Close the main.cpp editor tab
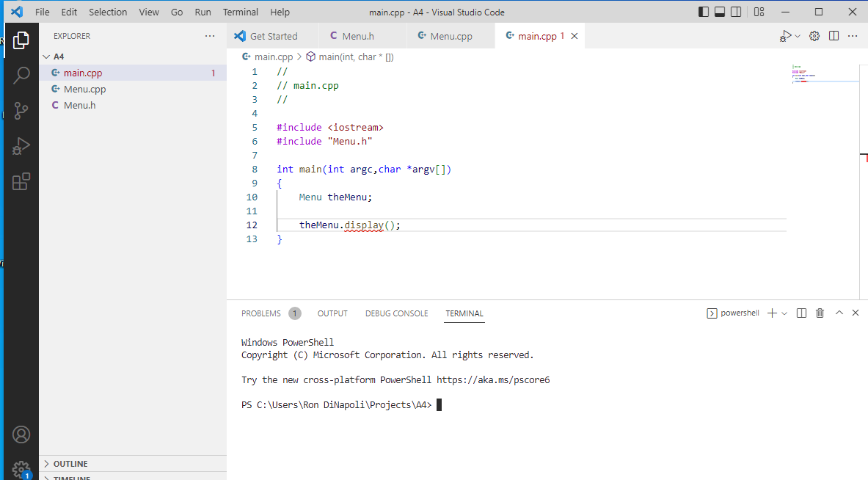 [575, 36]
